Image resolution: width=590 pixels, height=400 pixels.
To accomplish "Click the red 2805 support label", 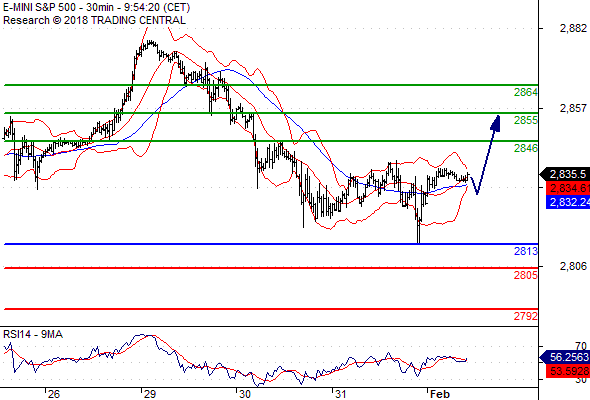I will [x=526, y=275].
